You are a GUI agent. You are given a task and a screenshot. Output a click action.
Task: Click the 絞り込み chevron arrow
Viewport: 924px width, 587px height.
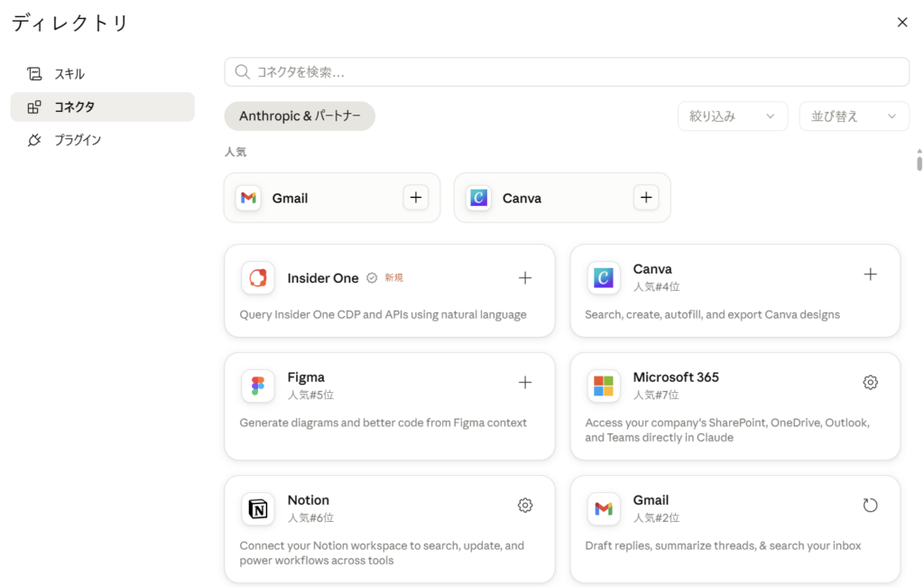(x=771, y=116)
